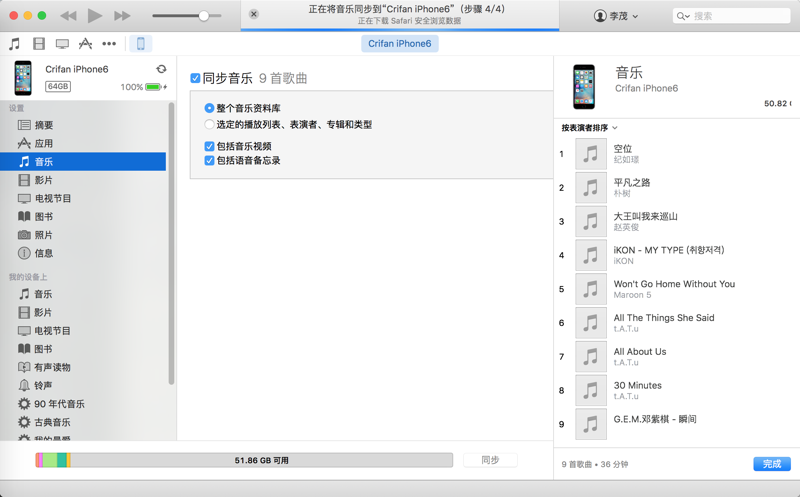Open 照片 in the settings sidebar
800x497 pixels.
(x=84, y=235)
